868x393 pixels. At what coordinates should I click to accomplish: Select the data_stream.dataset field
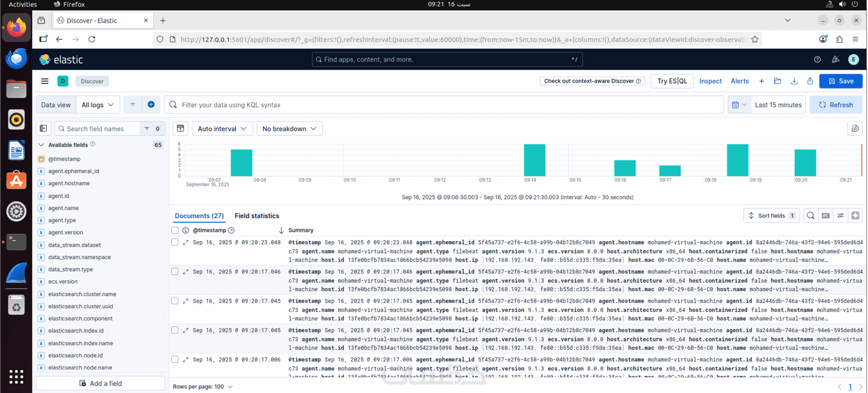coord(74,245)
